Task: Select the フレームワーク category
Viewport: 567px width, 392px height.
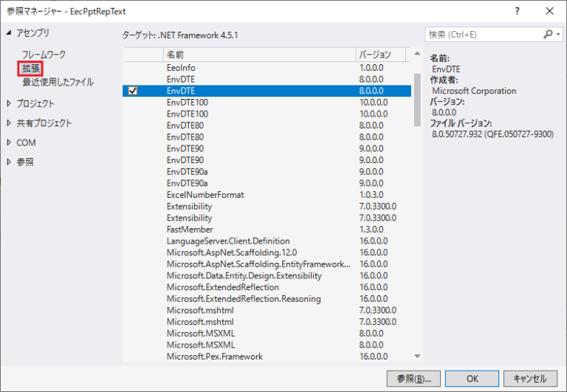Action: point(44,55)
